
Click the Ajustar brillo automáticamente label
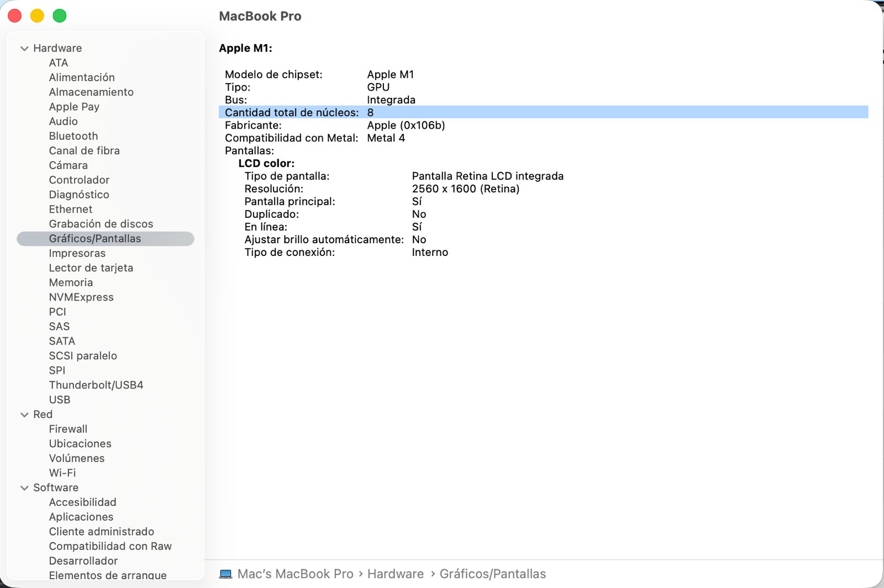324,240
